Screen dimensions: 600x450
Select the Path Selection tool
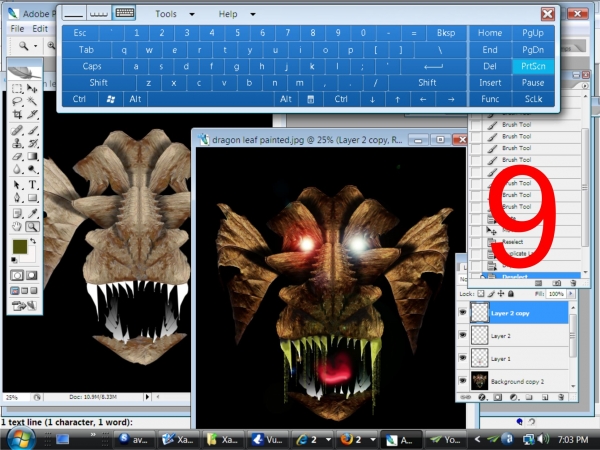17,185
